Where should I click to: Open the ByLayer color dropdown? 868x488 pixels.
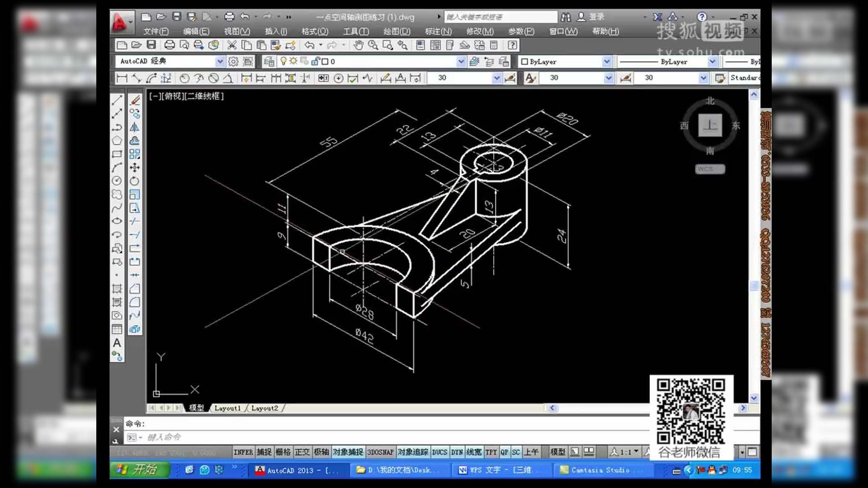[607, 61]
